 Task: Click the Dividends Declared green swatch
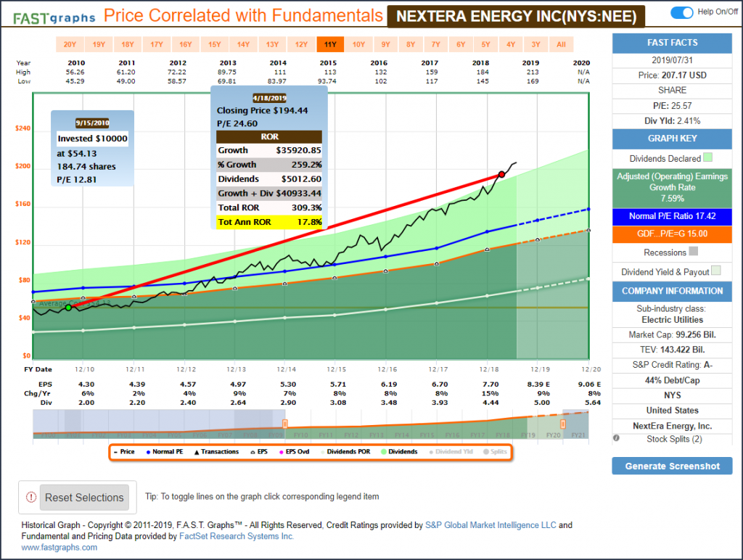pyautogui.click(x=708, y=157)
